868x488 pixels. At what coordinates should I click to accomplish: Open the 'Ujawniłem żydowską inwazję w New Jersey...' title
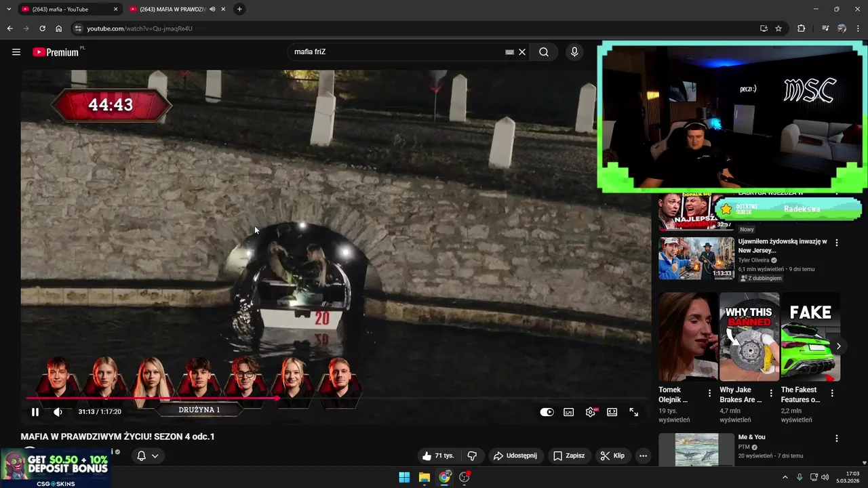[x=783, y=246]
